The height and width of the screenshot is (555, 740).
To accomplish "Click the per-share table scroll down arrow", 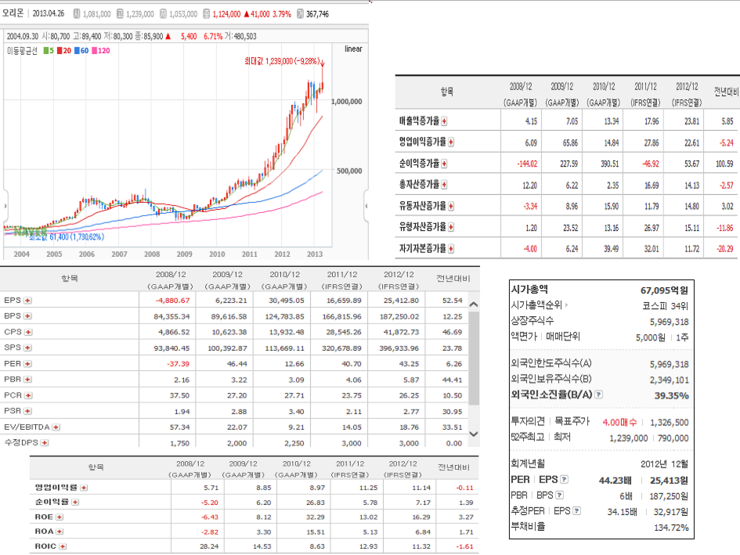I will [x=474, y=434].
